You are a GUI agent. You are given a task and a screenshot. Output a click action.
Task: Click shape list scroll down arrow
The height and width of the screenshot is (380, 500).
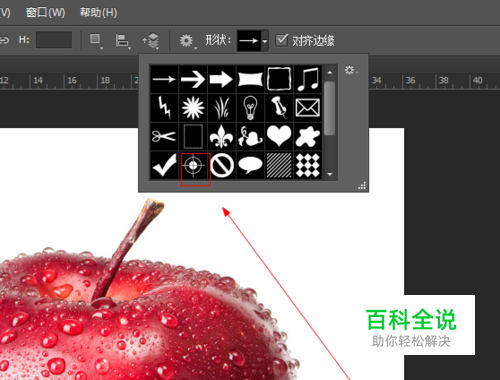330,174
